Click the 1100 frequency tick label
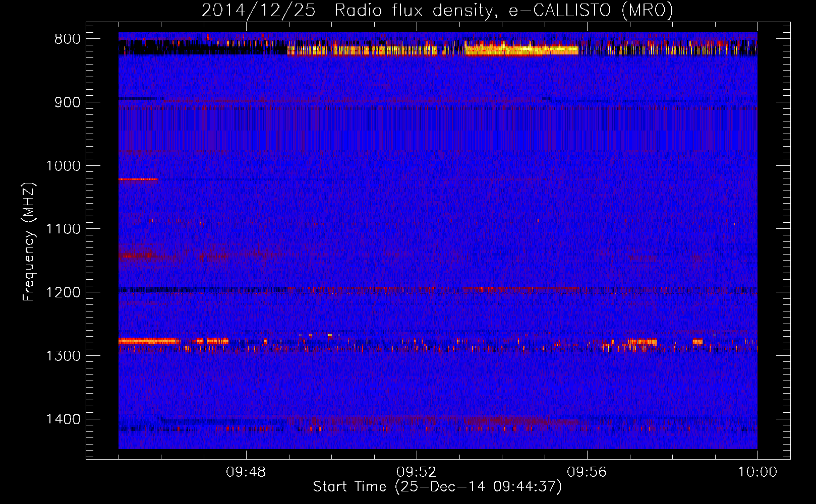This screenshot has height=504, width=816. [x=63, y=229]
